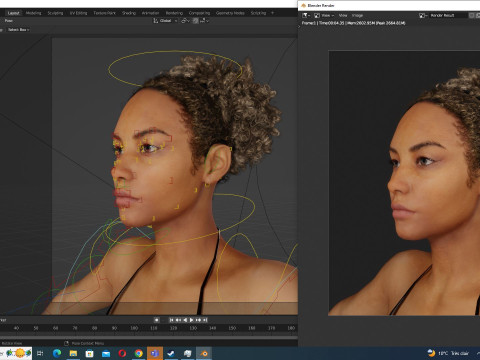Click the Blender icon in the taskbar
This screenshot has height=360, width=480.
204,353
